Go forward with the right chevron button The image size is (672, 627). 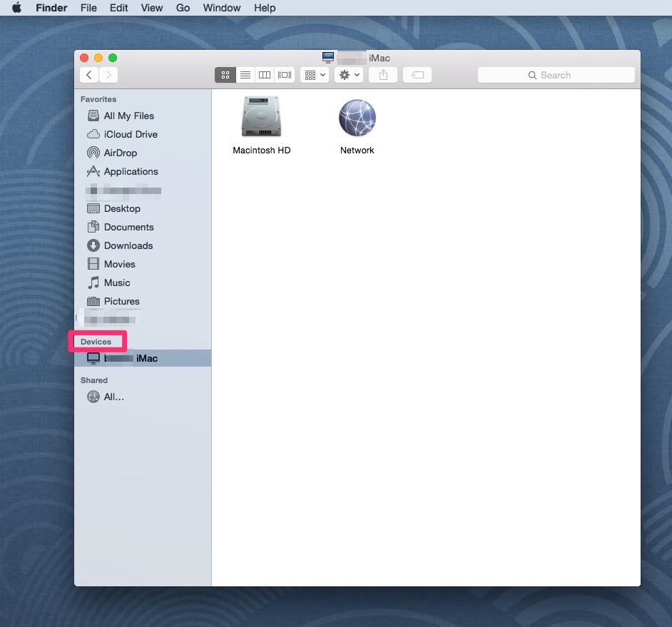pos(108,75)
